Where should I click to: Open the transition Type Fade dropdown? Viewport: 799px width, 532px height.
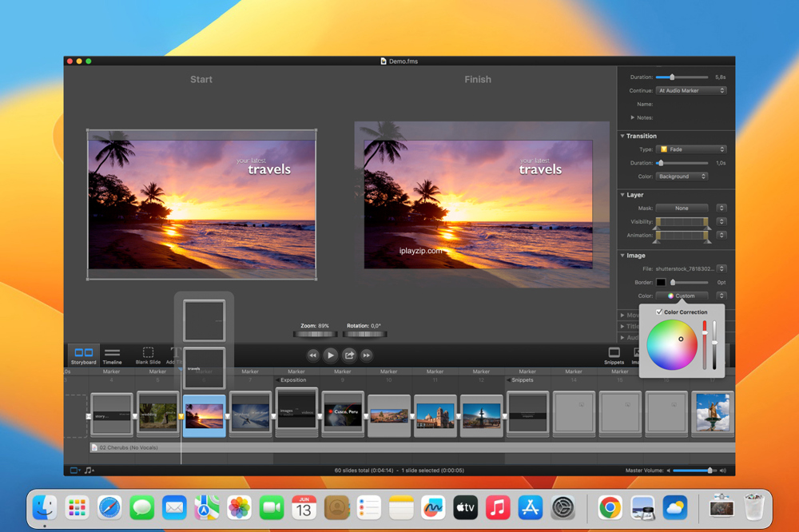[691, 149]
